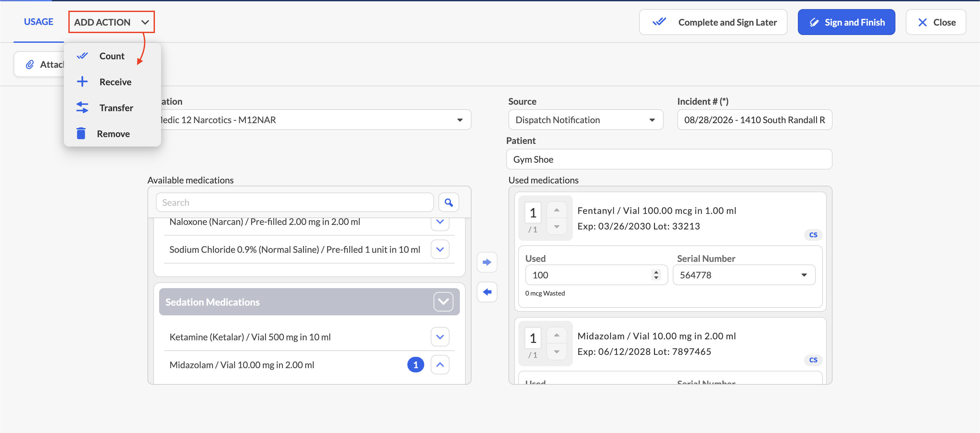Viewport: 980px width, 433px height.
Task: Click Fentanyl quantity box showing 1
Action: click(x=532, y=213)
